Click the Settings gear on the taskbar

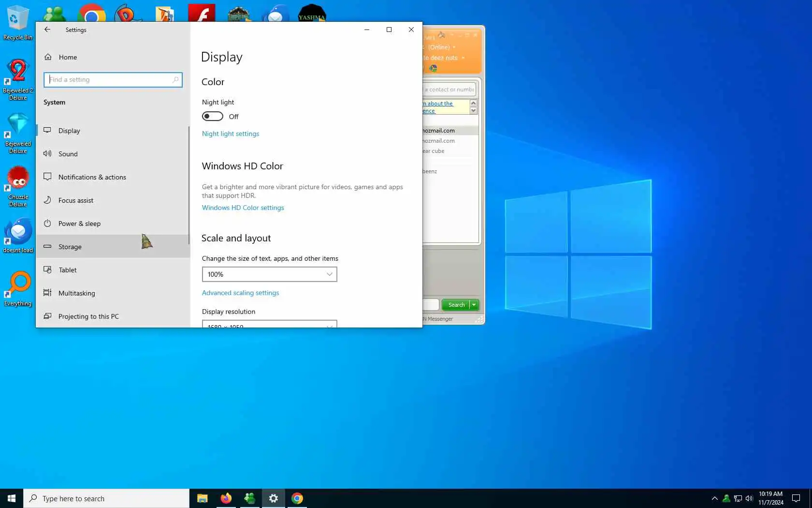[x=274, y=498]
